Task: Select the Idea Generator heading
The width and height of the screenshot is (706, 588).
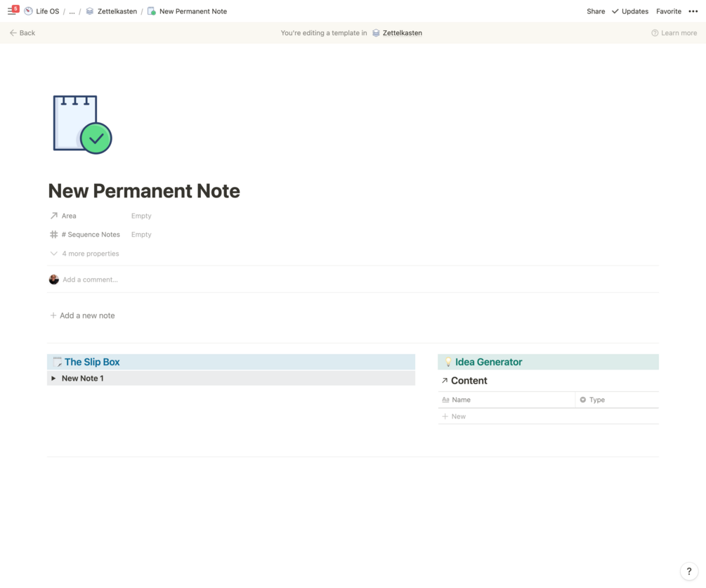Action: point(488,362)
